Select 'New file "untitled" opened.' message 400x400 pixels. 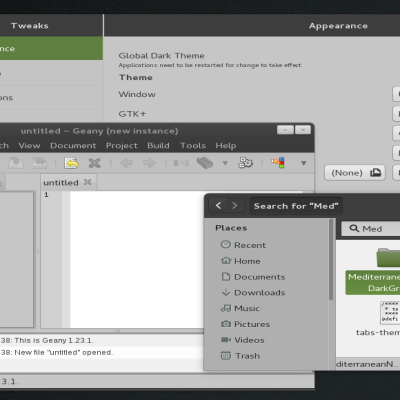coord(64,352)
